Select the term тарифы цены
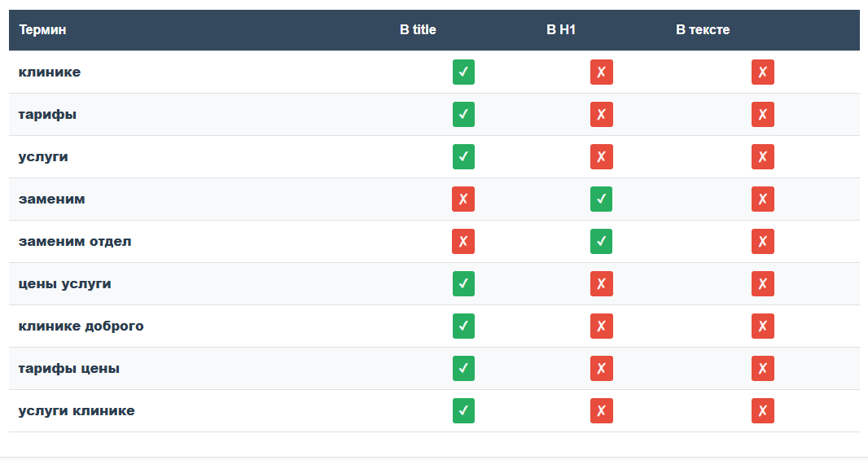This screenshot has height=460, width=868. (68, 369)
